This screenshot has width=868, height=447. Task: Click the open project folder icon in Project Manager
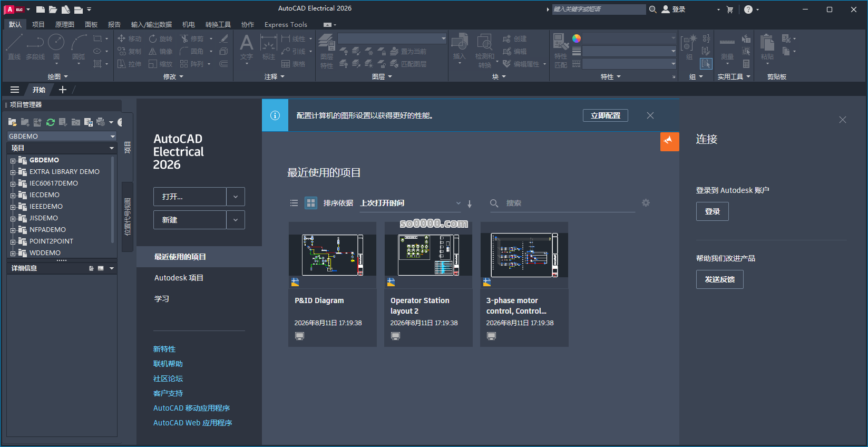point(12,122)
